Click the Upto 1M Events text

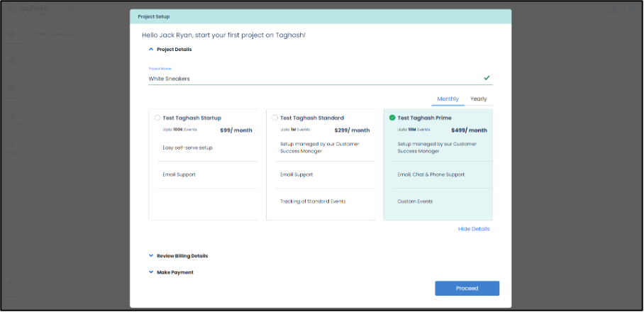(x=295, y=129)
